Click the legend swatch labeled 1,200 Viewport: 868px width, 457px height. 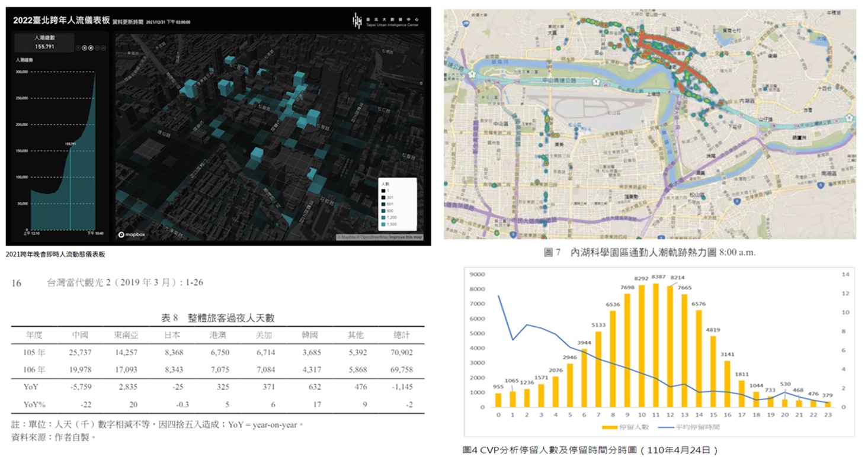point(385,218)
